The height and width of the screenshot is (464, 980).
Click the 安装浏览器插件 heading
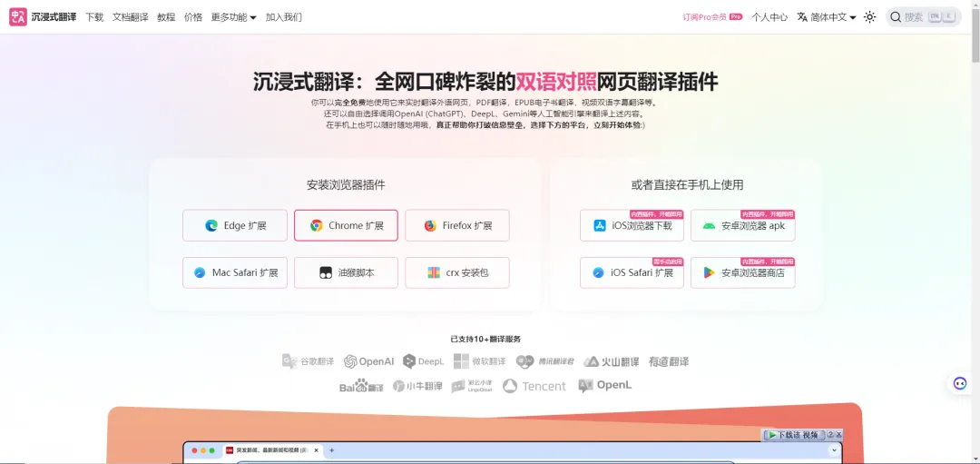pos(346,185)
